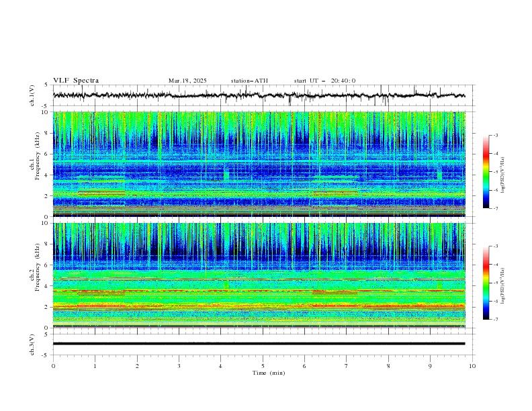Click the ch.2 color bar "log(PSD)(V²/Hz)" label

pyautogui.click(x=503, y=285)
